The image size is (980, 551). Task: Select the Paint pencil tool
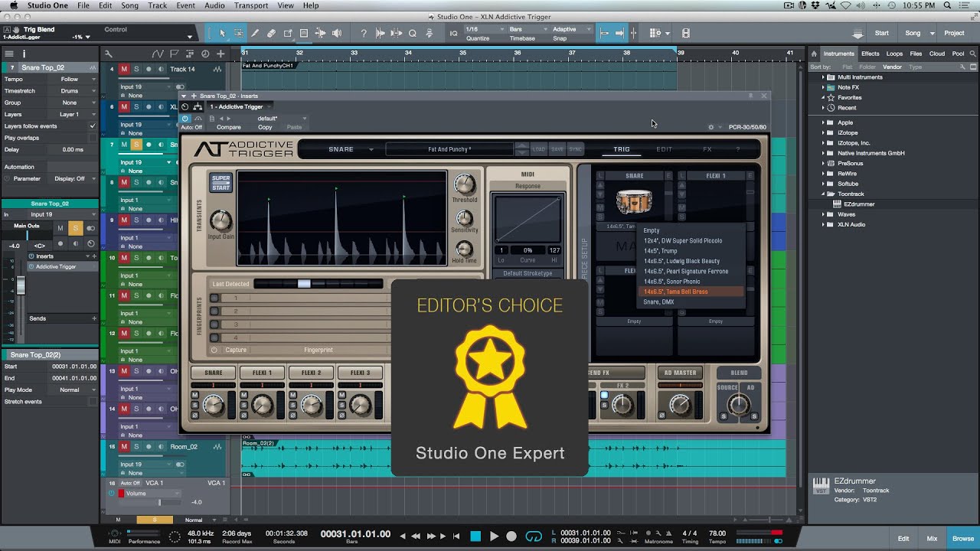(255, 33)
